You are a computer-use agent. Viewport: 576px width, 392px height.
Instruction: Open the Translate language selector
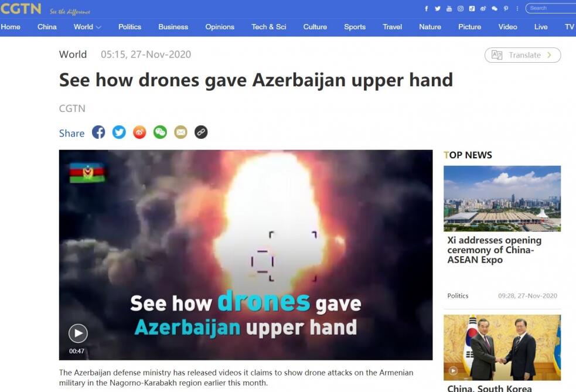522,55
